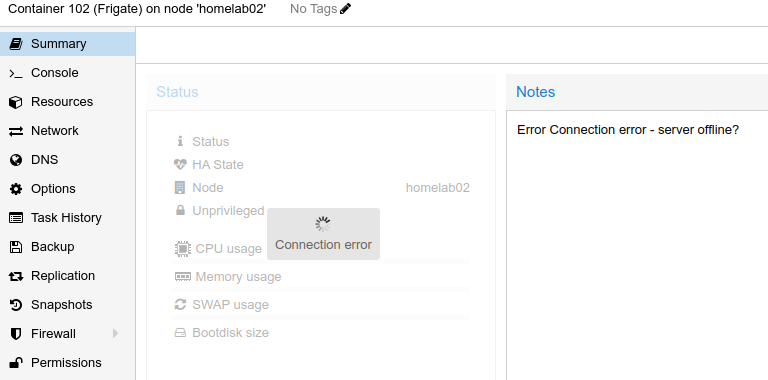This screenshot has width=768, height=380.
Task: Open the Permissions unlock icon
Action: (16, 363)
